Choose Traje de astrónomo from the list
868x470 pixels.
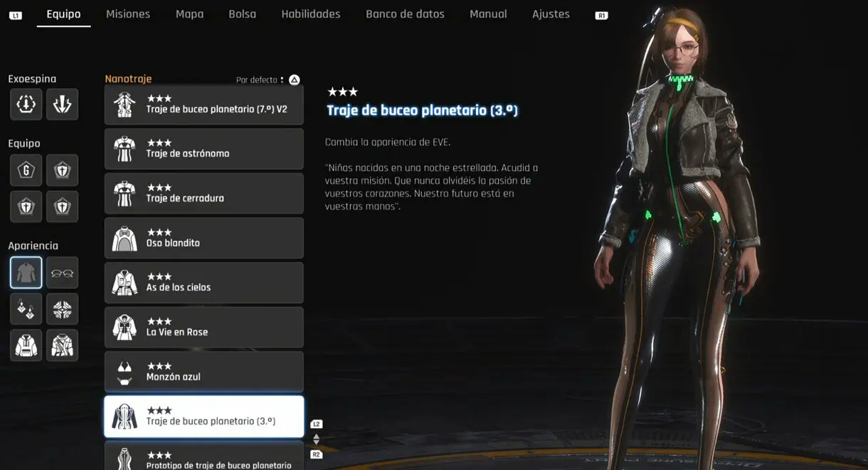204,149
